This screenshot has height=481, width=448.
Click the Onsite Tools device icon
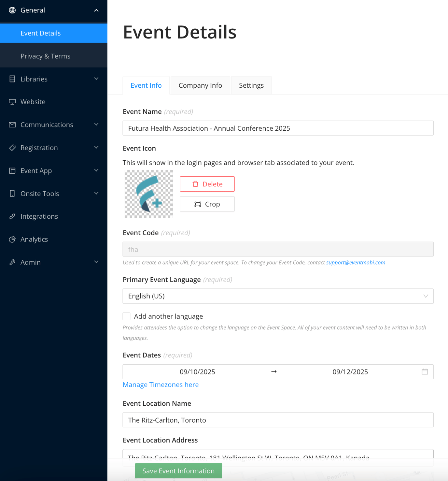pyautogui.click(x=12, y=194)
